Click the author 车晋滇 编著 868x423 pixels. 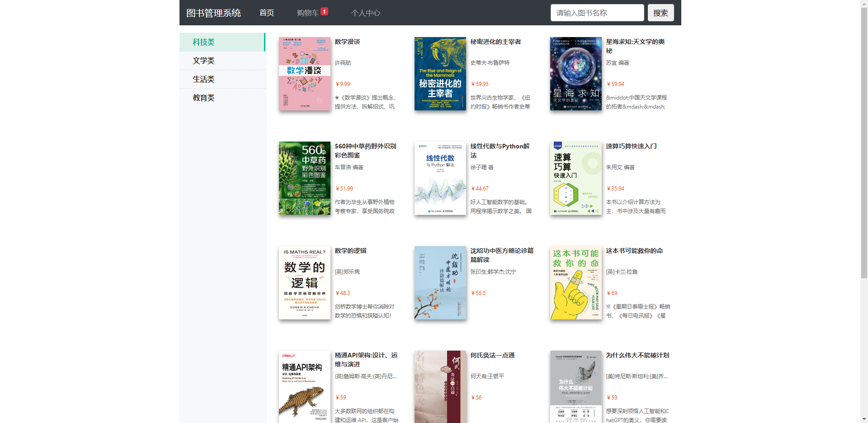(349, 167)
